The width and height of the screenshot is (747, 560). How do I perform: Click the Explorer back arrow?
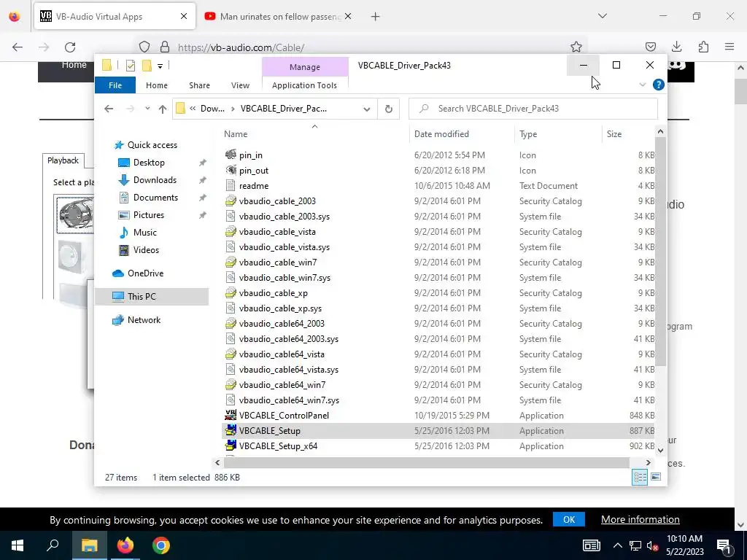tap(109, 109)
